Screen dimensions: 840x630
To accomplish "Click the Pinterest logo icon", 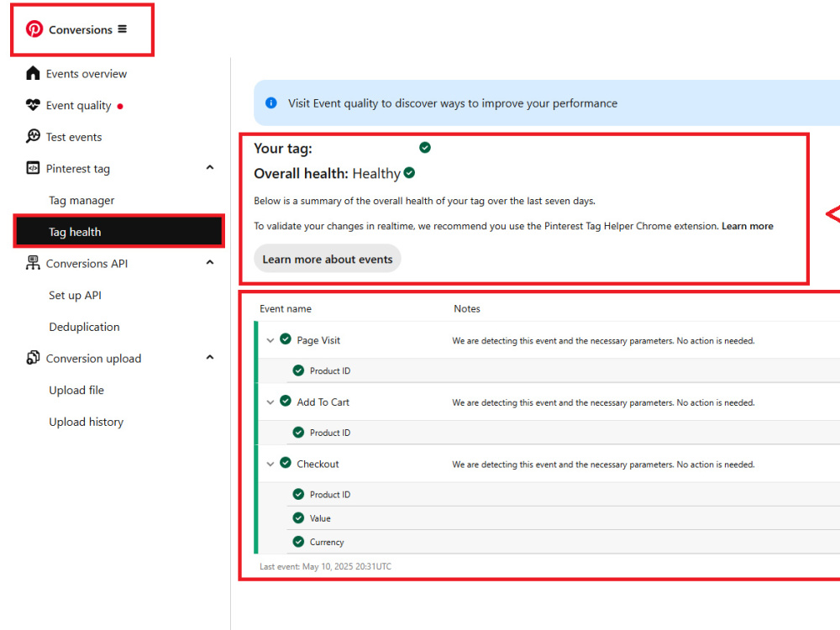I will click(34, 29).
